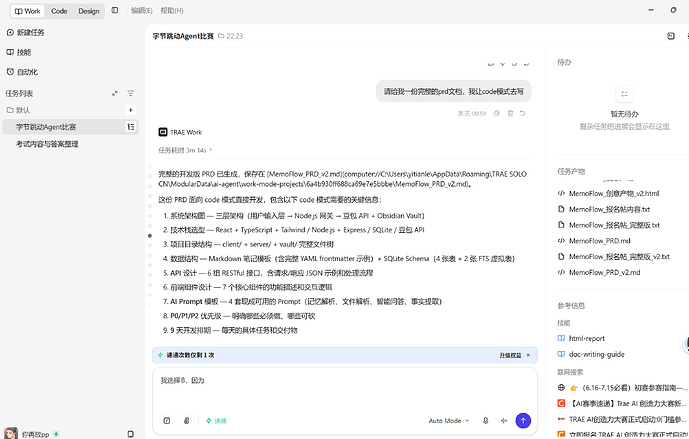Image resolution: width=689 pixels, height=439 pixels.
Task: Expand the 任务耗时 3m 14s details
Action: coord(185,150)
